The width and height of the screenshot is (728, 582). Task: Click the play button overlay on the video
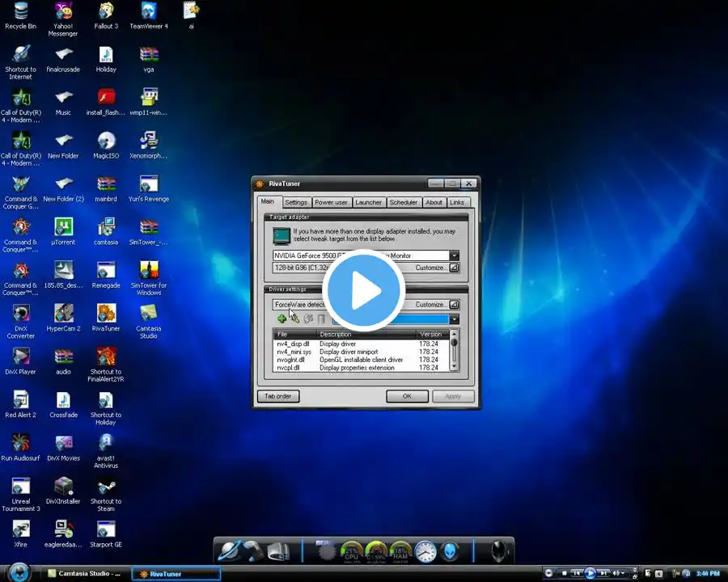pyautogui.click(x=364, y=290)
